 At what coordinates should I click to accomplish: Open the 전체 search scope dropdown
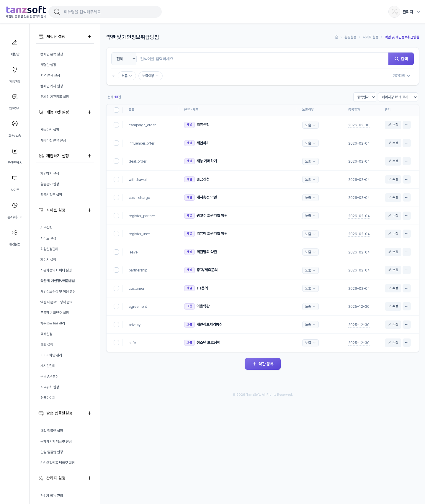[x=124, y=59]
